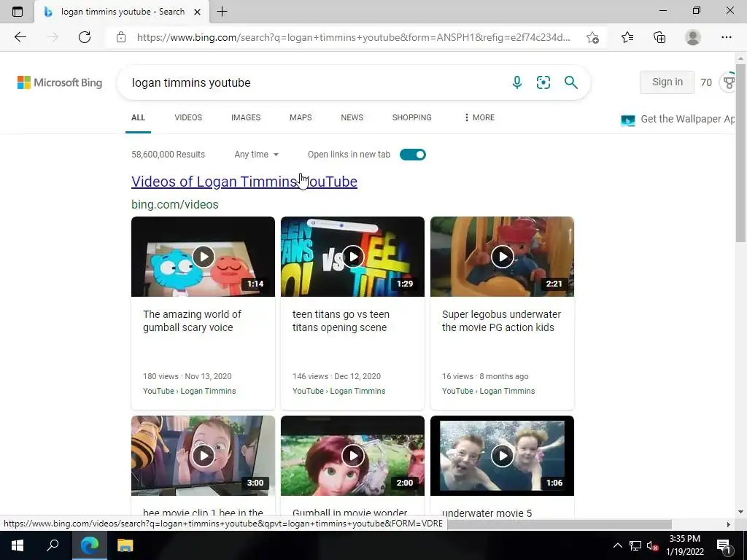This screenshot has height=560, width=747.
Task: Play the Gumball in movie wonder video
Action: [x=352, y=456]
